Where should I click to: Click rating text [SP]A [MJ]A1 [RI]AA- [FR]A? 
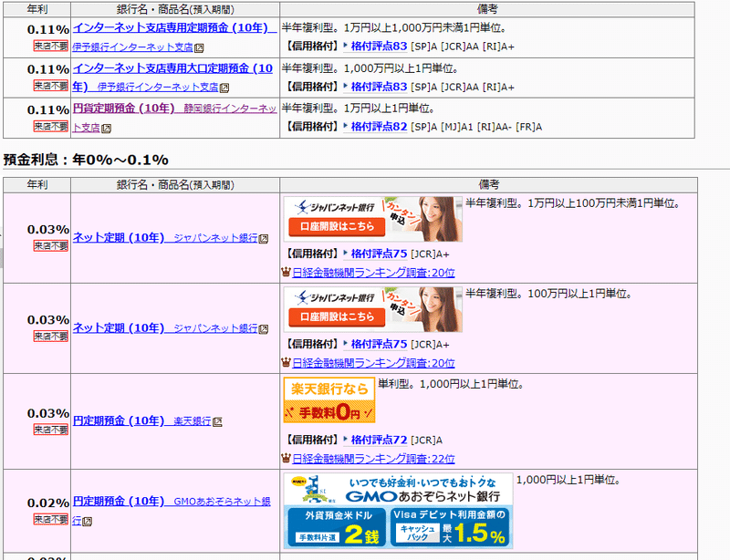(x=476, y=127)
